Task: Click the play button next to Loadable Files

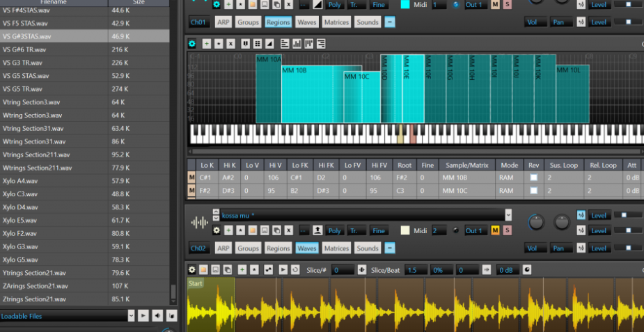Action: click(x=143, y=316)
